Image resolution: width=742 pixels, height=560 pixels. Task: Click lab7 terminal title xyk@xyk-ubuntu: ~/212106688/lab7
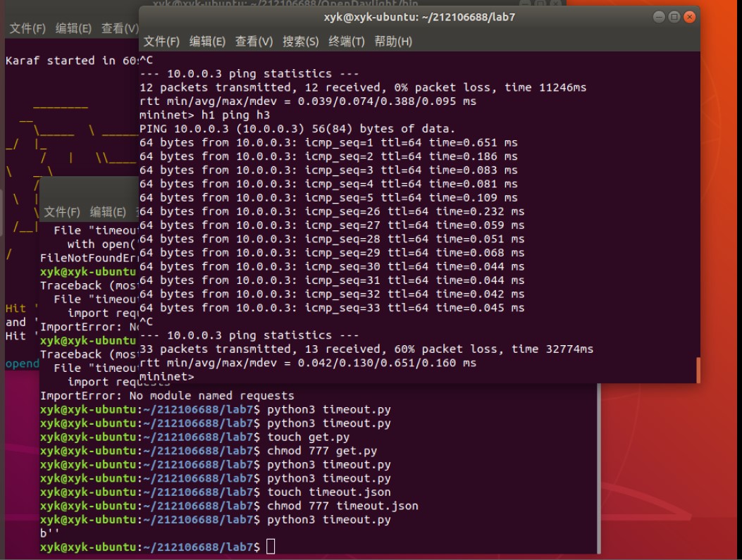(x=419, y=17)
